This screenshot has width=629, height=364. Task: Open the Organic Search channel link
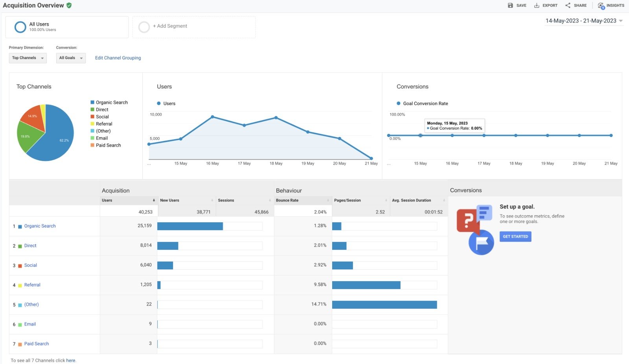[40, 226]
